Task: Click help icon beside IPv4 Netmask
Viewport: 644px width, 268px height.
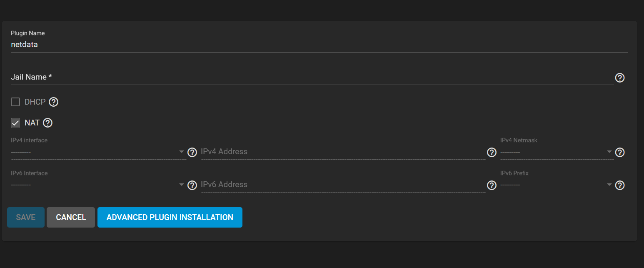Action: 620,152
